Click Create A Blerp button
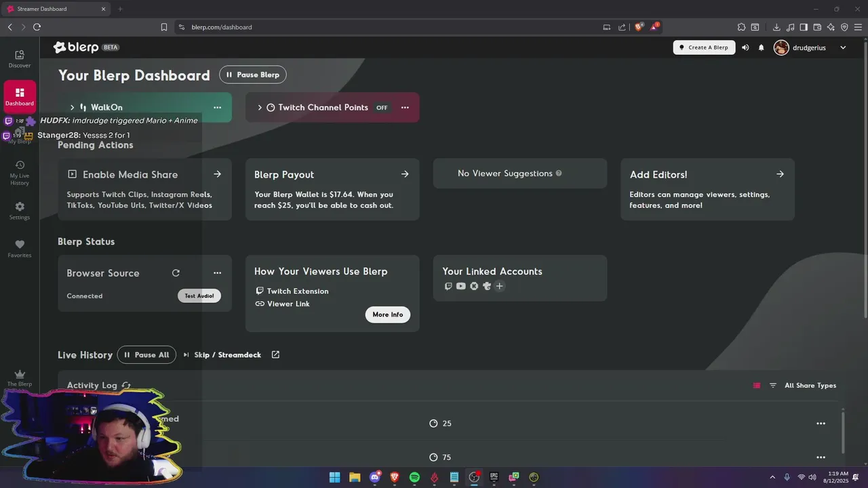 point(704,47)
